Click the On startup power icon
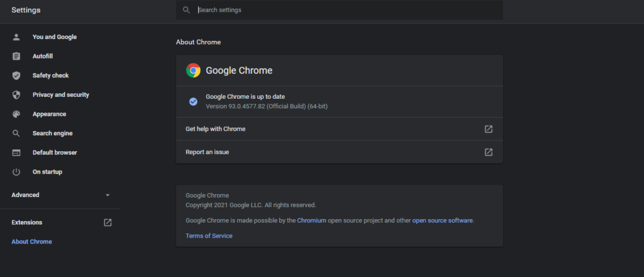 [x=16, y=172]
